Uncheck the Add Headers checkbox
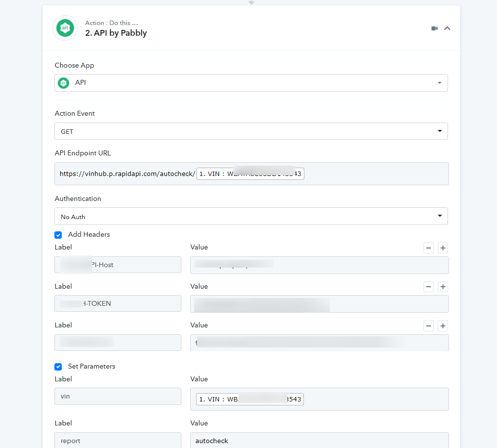The width and height of the screenshot is (497, 448). click(58, 235)
